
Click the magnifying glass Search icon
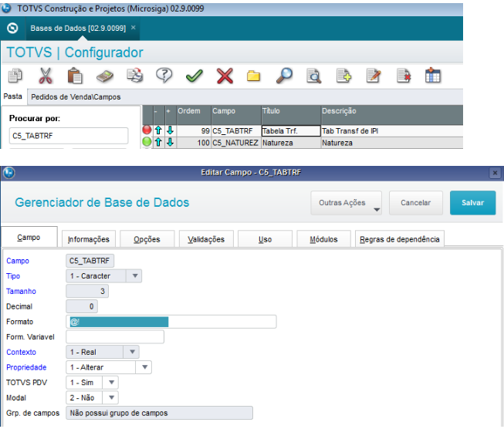[284, 76]
